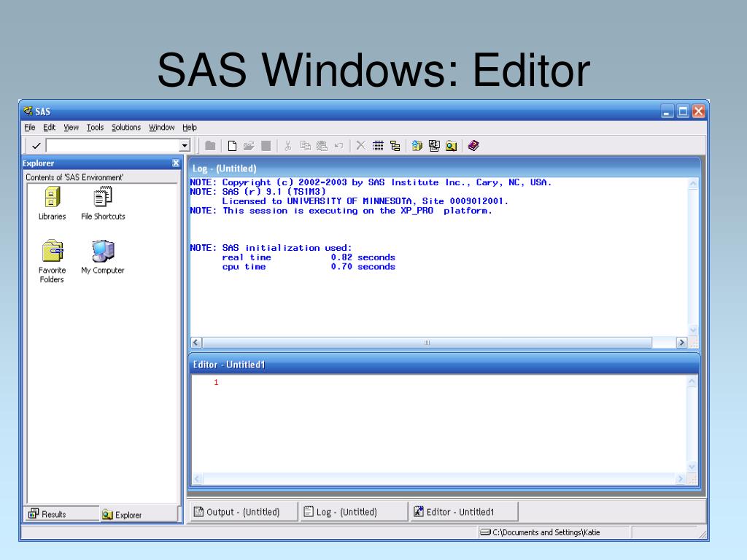Click the 'Copyright (c) 2002-2003' log line
This screenshot has height=560, width=747.
point(371,182)
